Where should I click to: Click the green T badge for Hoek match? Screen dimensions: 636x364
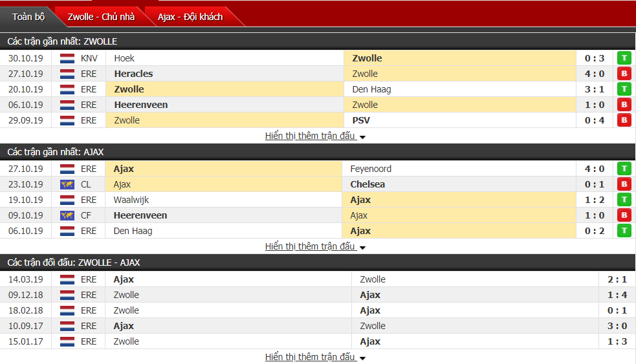pyautogui.click(x=624, y=58)
